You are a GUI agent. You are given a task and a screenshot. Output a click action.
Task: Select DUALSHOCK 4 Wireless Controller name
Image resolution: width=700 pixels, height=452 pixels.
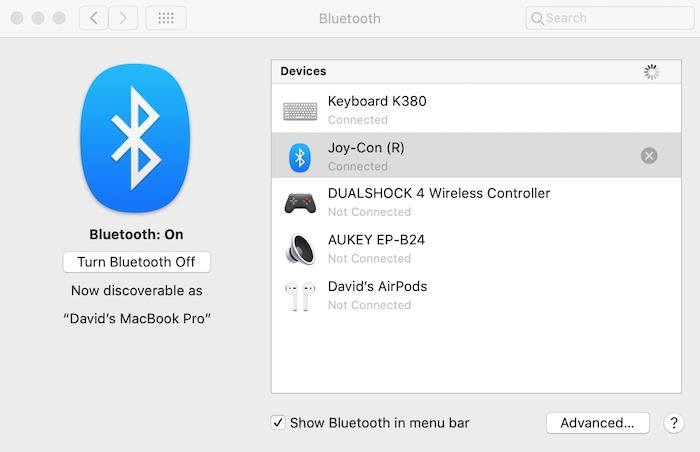(x=439, y=193)
